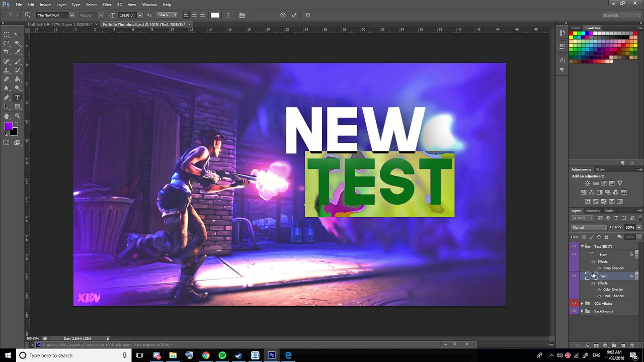This screenshot has height=362, width=644.
Task: Align text left
Action: click(186, 15)
